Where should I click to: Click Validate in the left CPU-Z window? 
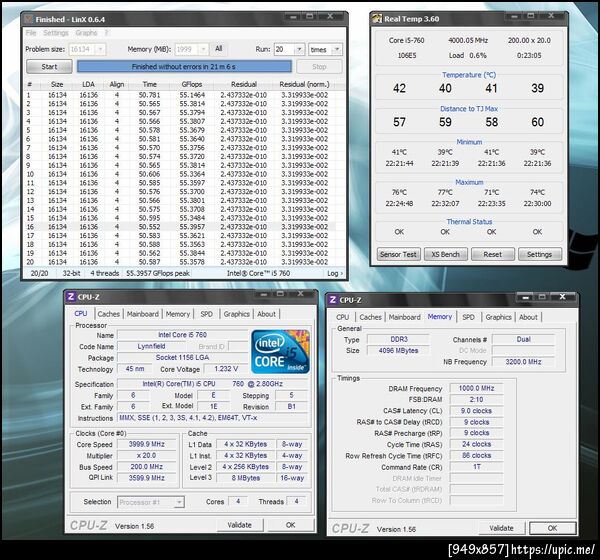click(x=240, y=525)
